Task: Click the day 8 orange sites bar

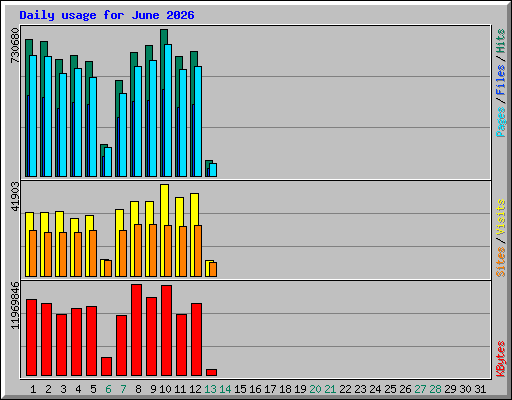Action: (x=138, y=250)
